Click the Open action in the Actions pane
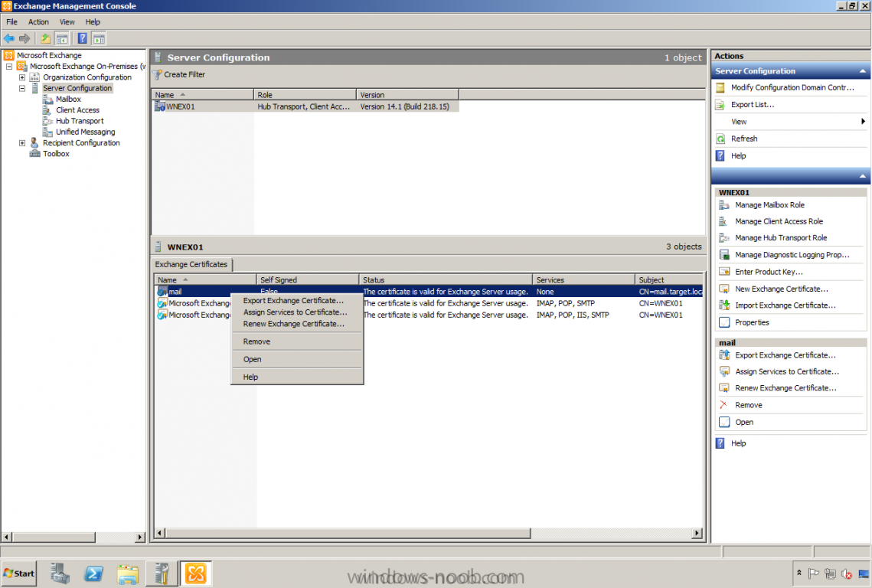Screen dimensions: 872x588 click(743, 422)
